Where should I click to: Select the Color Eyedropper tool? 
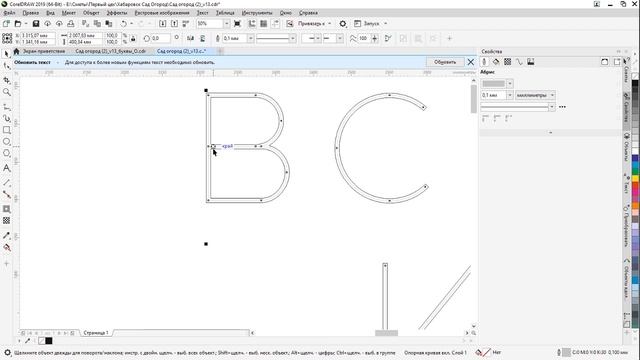[7, 236]
